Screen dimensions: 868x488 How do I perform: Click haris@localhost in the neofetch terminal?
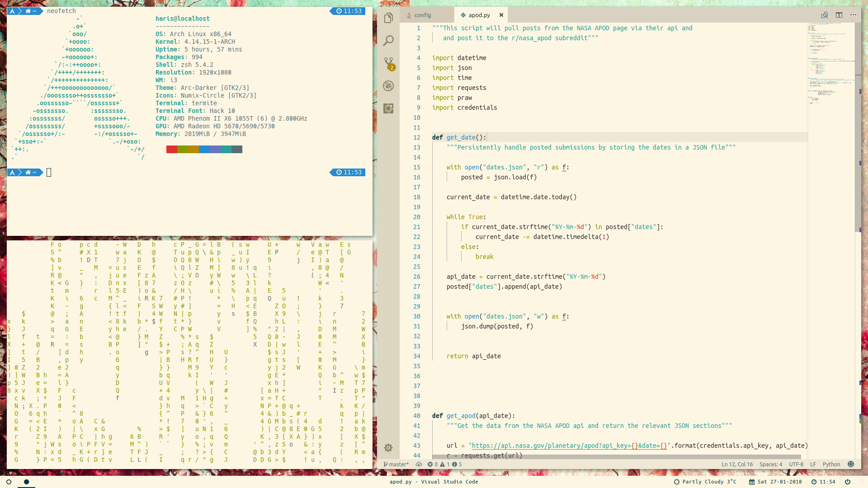pyautogui.click(x=183, y=19)
